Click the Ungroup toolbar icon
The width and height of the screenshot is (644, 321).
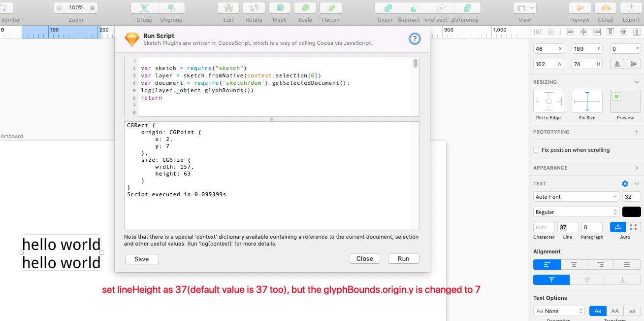(x=171, y=8)
